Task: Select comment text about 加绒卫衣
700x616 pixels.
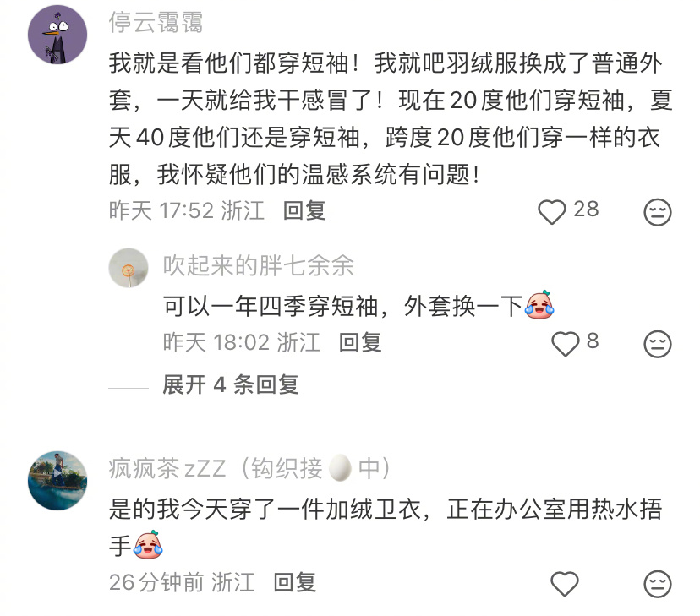Action: (386, 527)
